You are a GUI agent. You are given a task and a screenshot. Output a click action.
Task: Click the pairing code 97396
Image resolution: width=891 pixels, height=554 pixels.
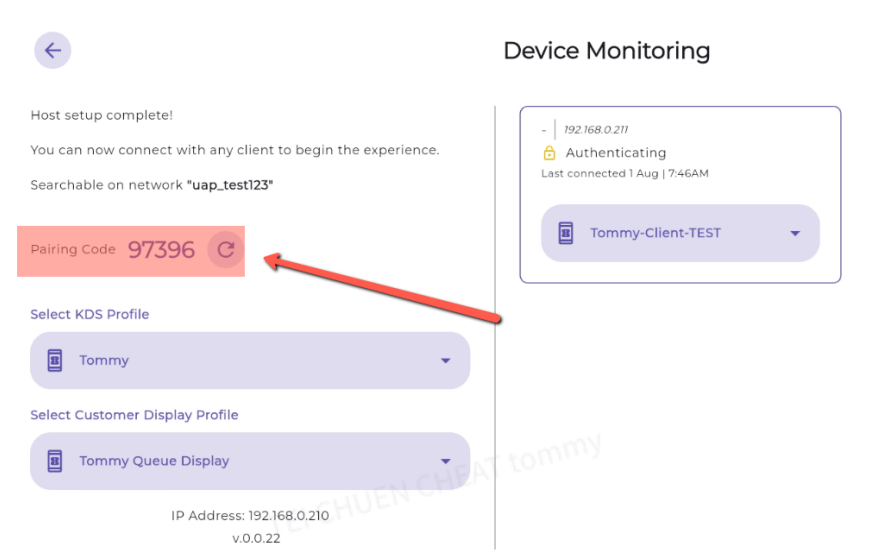coord(161,249)
